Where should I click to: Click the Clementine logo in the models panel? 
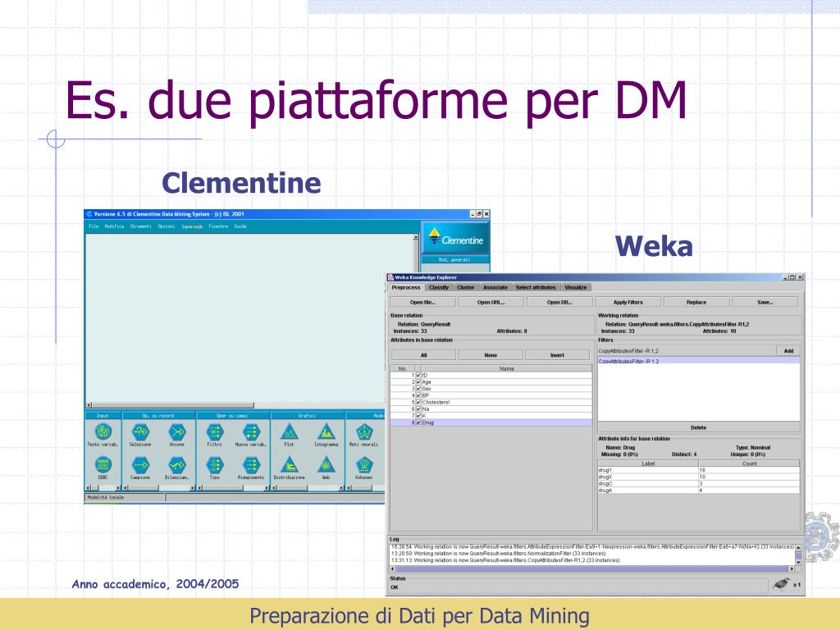(x=455, y=237)
